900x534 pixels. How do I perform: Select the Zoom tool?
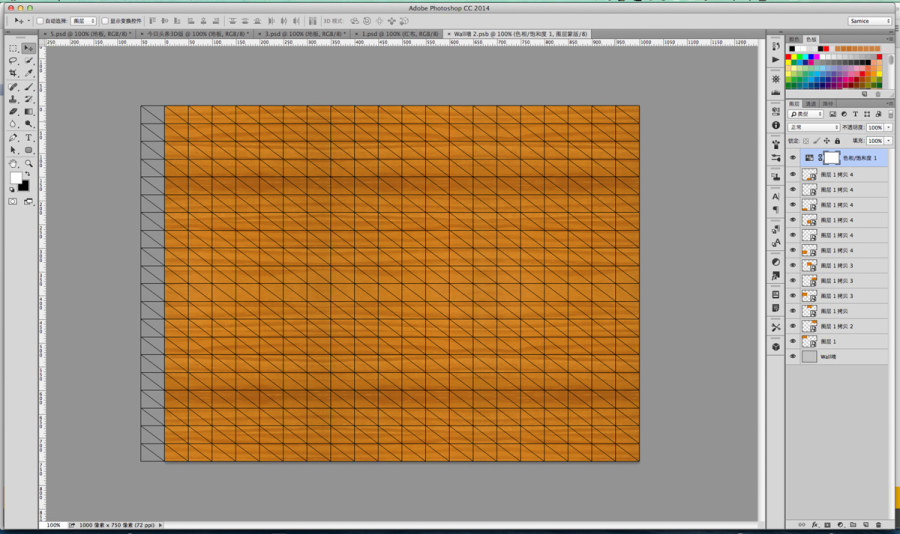[x=28, y=164]
